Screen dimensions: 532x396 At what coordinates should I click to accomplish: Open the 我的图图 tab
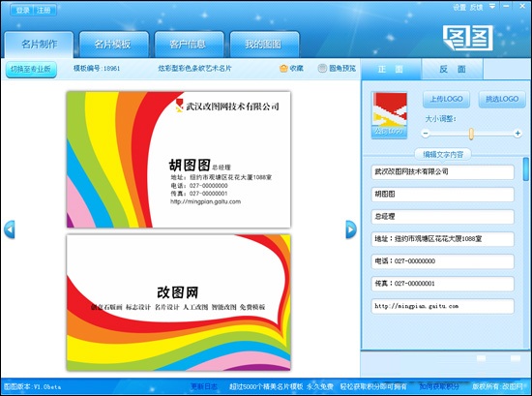pyautogui.click(x=265, y=45)
